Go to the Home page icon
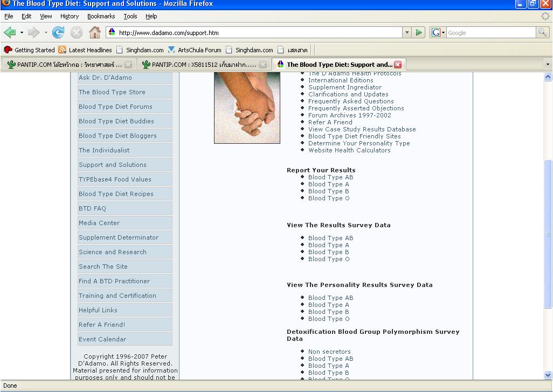Image resolution: width=553 pixels, height=392 pixels. coord(94,33)
